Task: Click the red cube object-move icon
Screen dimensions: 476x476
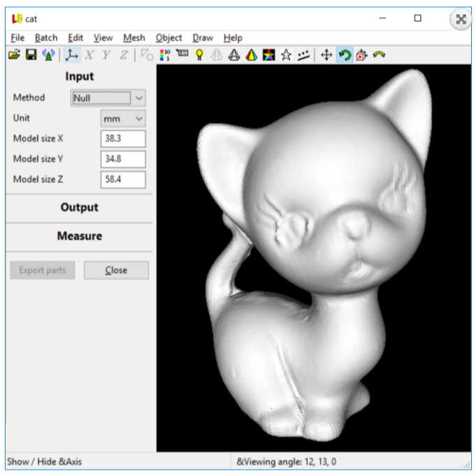Action: coord(361,55)
